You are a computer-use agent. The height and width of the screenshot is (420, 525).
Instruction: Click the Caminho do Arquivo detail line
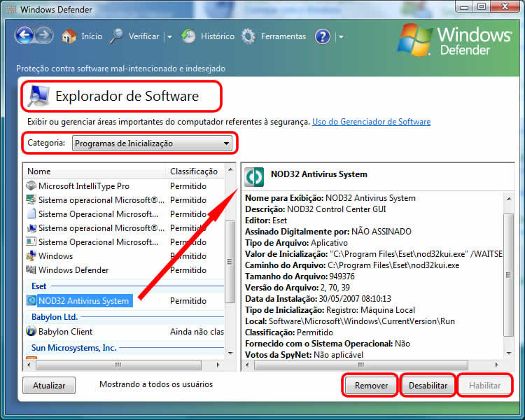(352, 265)
